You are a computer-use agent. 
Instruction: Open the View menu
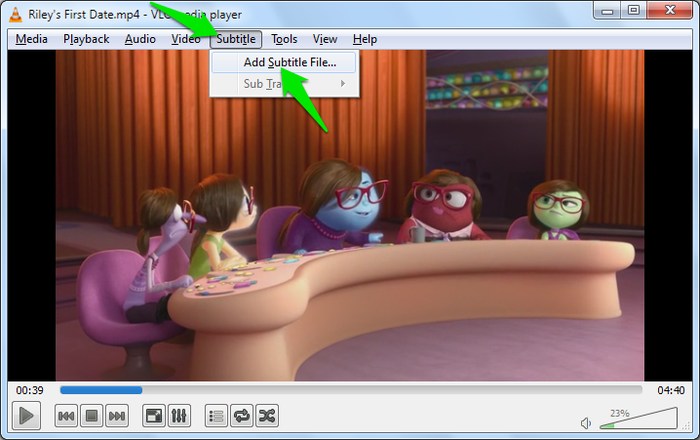coord(325,39)
